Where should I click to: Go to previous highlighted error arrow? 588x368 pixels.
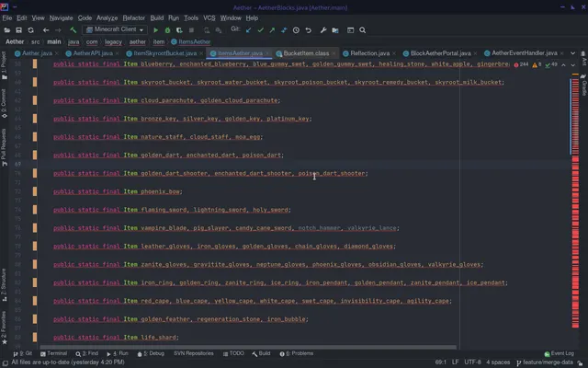[563, 65]
